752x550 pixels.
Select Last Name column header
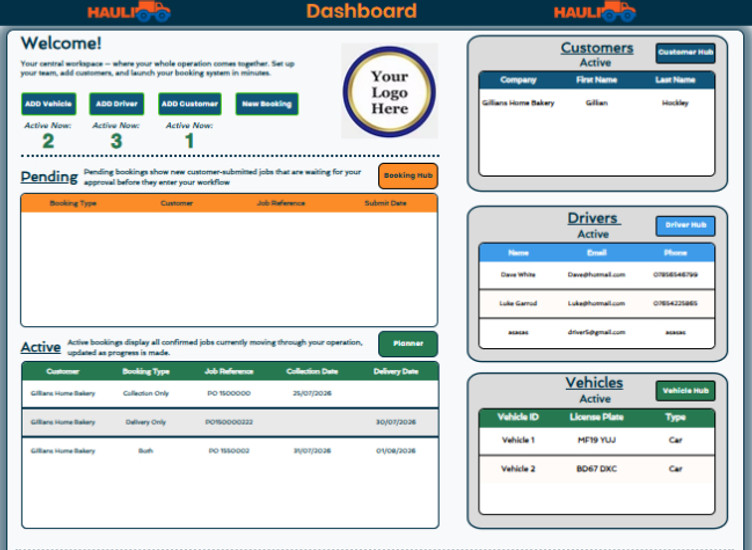[675, 80]
